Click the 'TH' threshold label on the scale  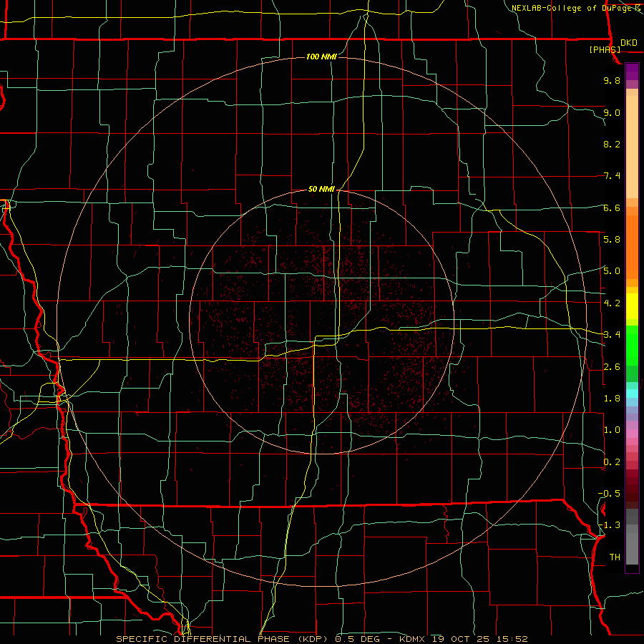(615, 557)
